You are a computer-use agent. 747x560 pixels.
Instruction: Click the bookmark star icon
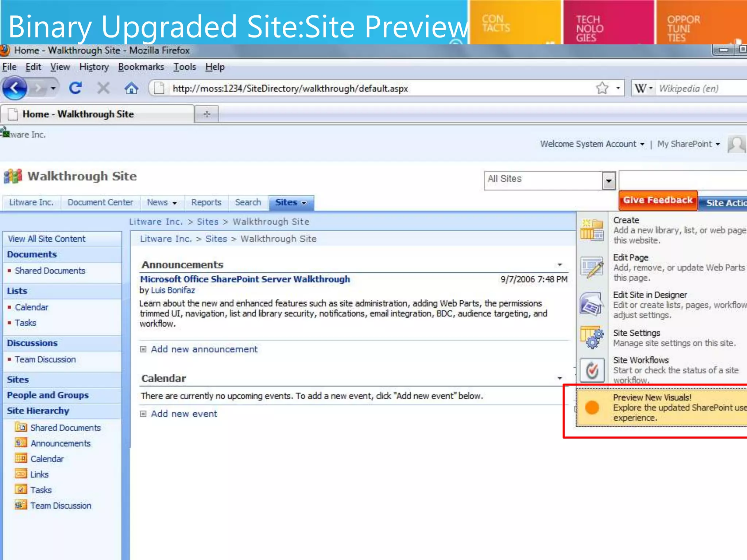coord(602,88)
